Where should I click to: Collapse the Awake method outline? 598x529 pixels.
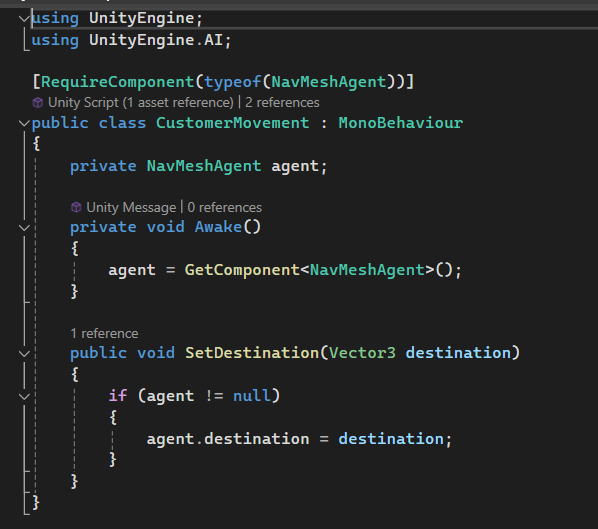24,228
